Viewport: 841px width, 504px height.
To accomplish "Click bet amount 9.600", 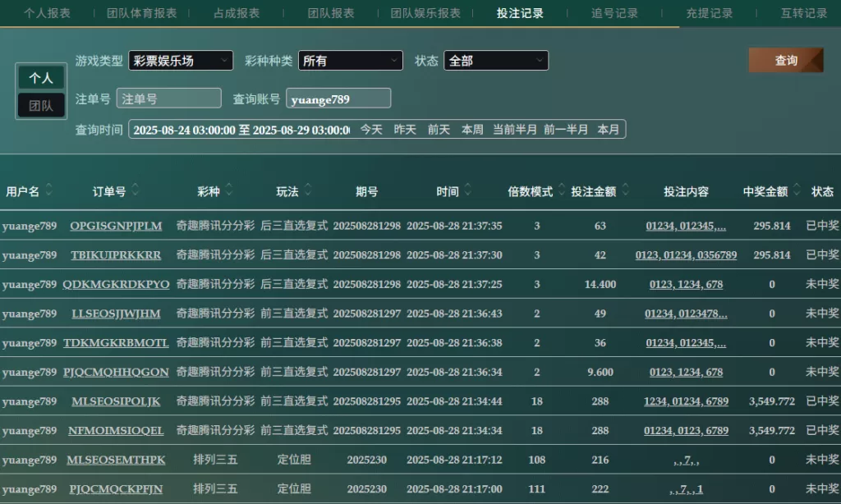I will [x=600, y=372].
